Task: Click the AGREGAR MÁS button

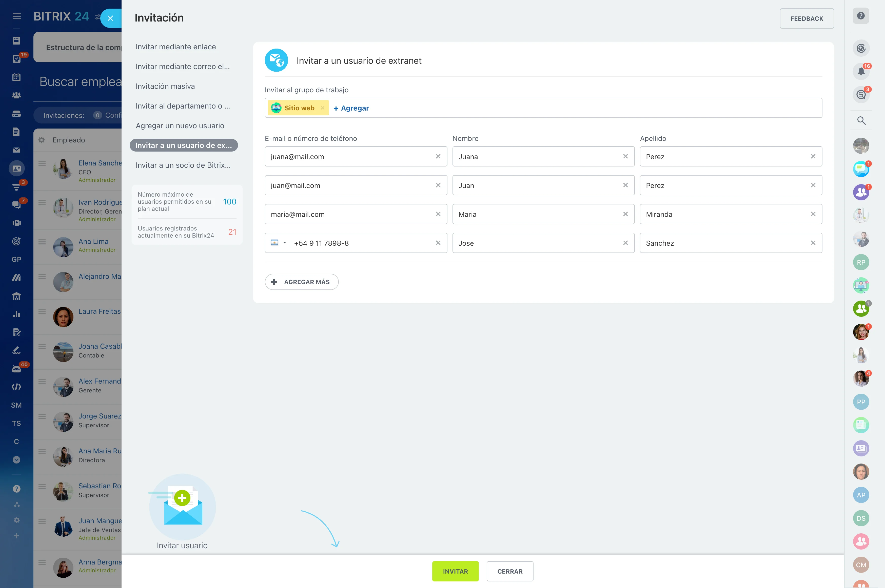Action: tap(301, 282)
